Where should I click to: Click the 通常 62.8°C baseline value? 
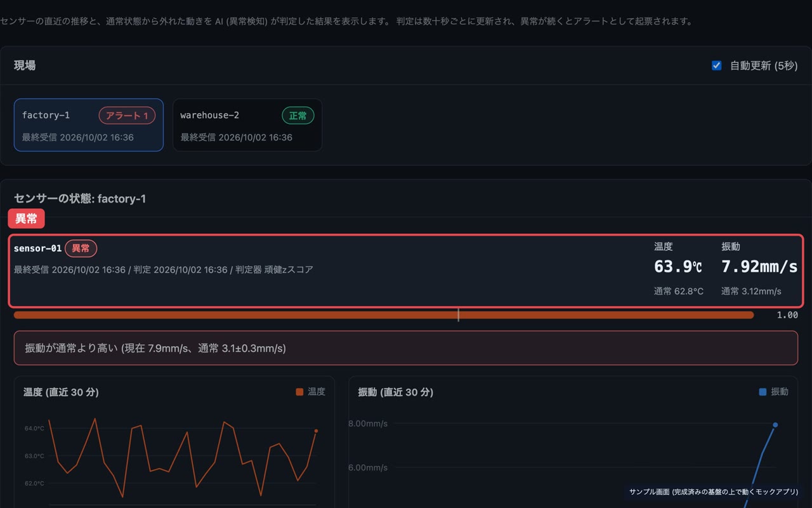(x=679, y=291)
